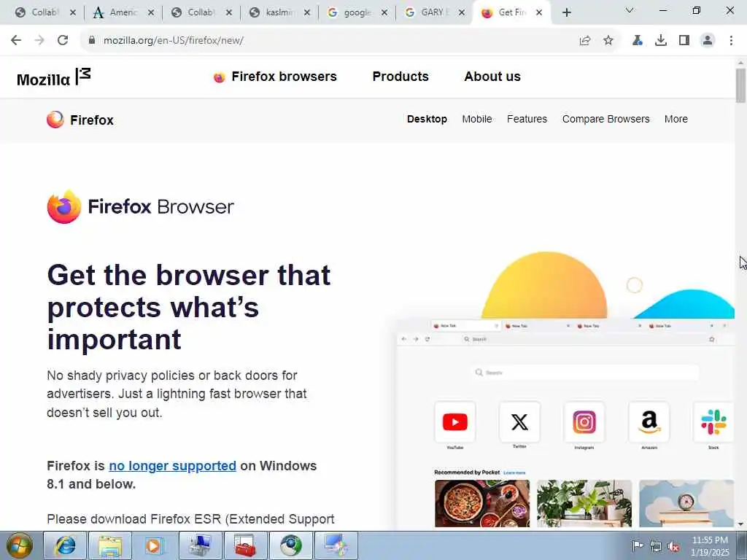This screenshot has height=560, width=747.
Task: Click the browser forward arrow
Action: point(39,41)
